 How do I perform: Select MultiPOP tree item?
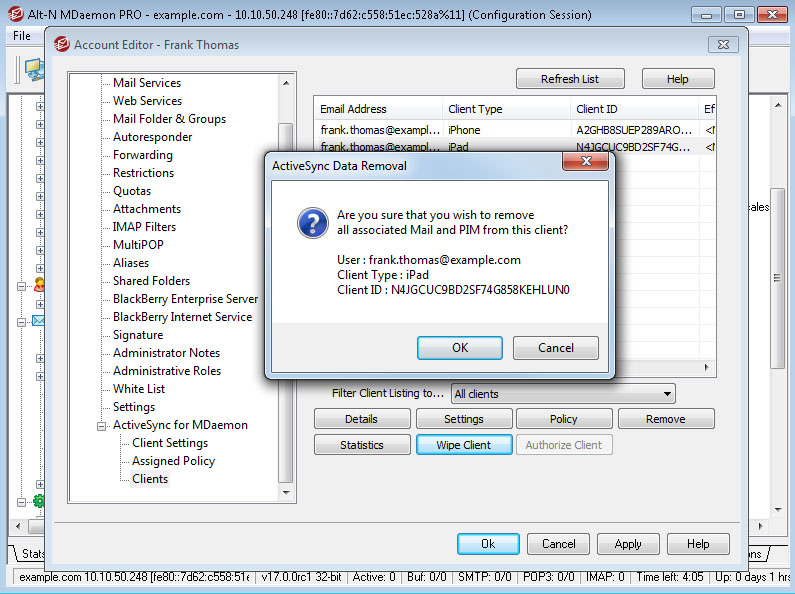tap(138, 245)
